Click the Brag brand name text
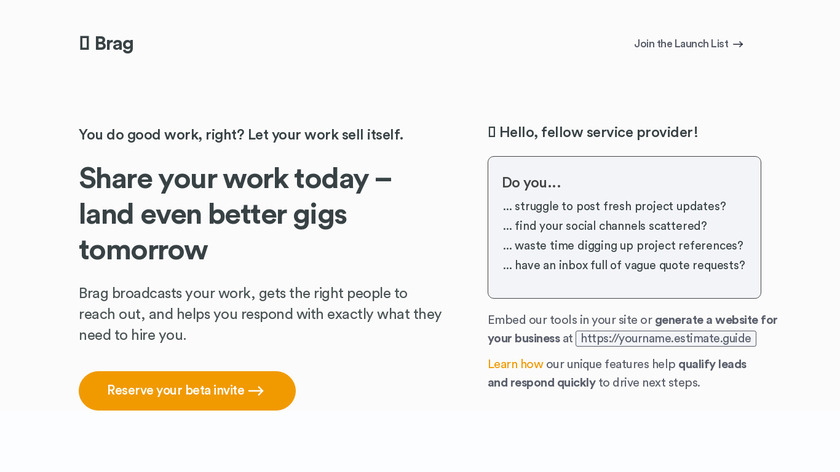The height and width of the screenshot is (472, 840). click(114, 43)
